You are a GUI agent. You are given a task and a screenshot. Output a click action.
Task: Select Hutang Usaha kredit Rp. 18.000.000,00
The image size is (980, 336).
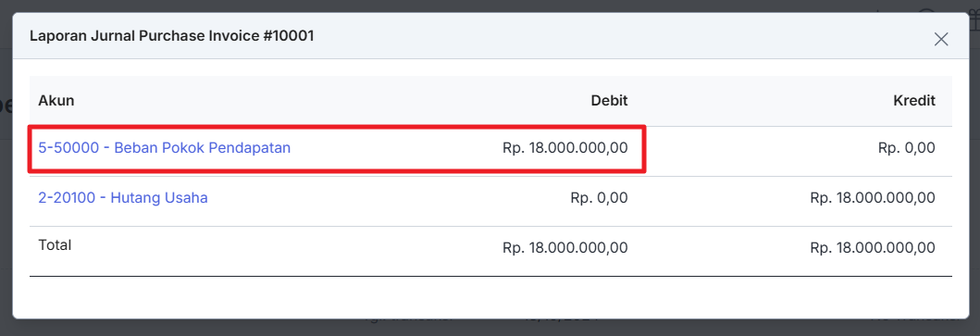(x=874, y=198)
